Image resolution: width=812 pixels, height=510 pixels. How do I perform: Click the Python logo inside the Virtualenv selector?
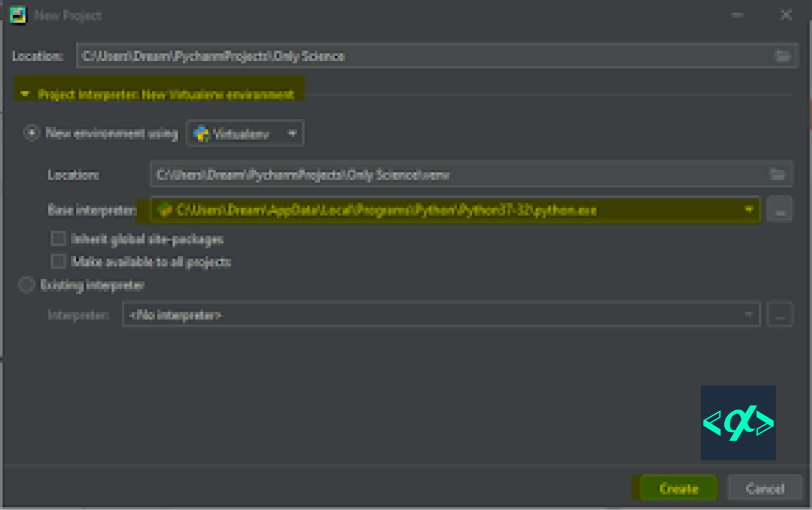pos(202,133)
